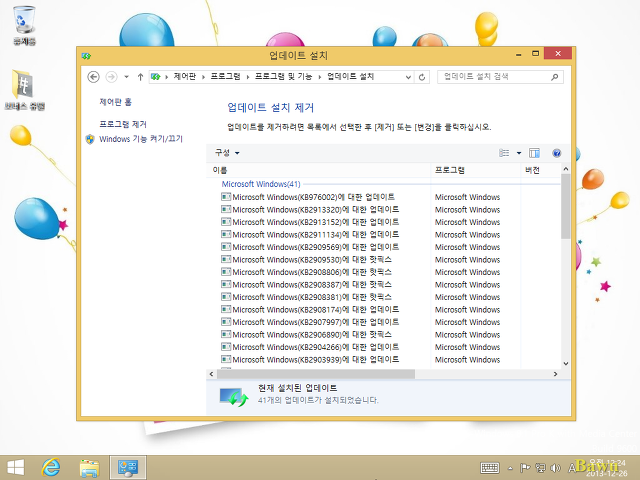Select 제어판 in the breadcrumb path
This screenshot has width=640, height=480.
(185, 76)
